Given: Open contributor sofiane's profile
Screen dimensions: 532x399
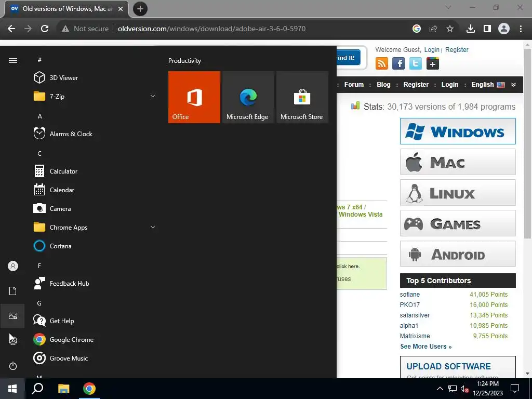Looking at the screenshot, I should click(x=409, y=295).
